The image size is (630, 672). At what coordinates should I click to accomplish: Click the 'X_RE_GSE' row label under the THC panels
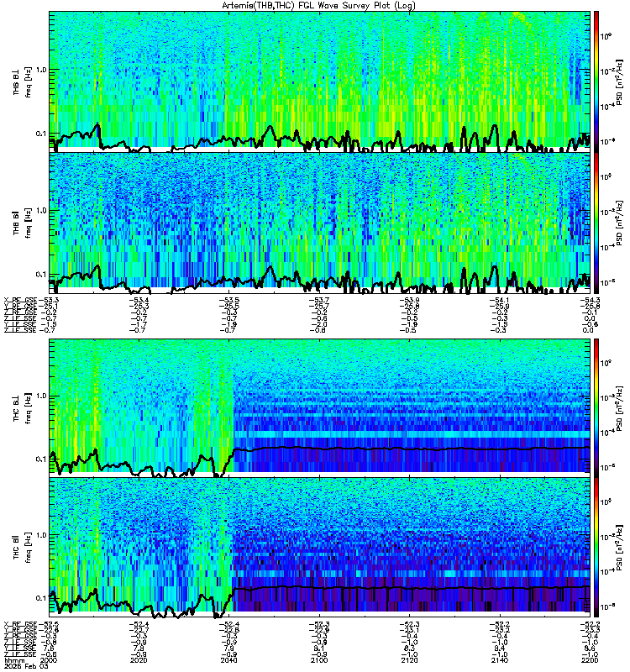(20, 624)
